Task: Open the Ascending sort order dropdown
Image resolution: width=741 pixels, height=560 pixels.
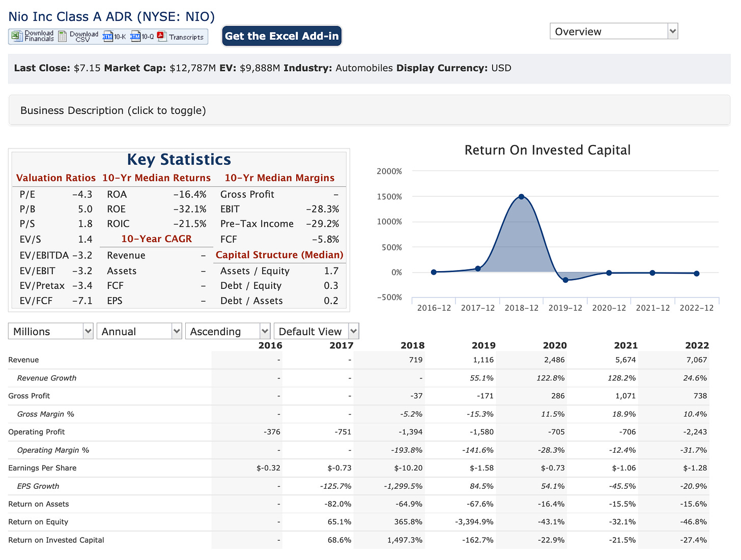Action: (227, 331)
